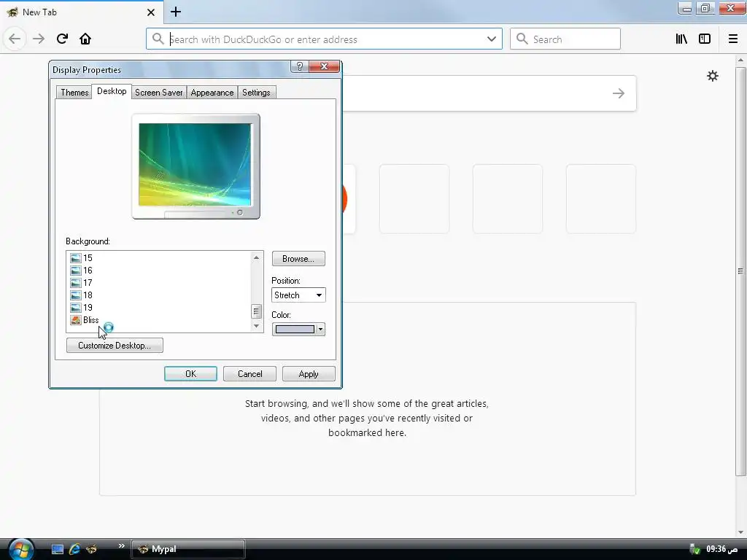Screen dimensions: 747x560
Task: Click the desktop color swatch
Action: pos(295,329)
